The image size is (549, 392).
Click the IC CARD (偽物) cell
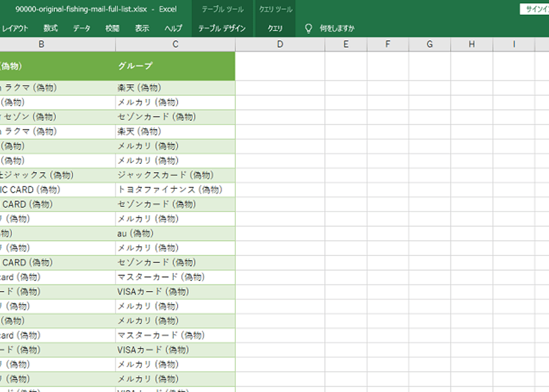click(58, 190)
